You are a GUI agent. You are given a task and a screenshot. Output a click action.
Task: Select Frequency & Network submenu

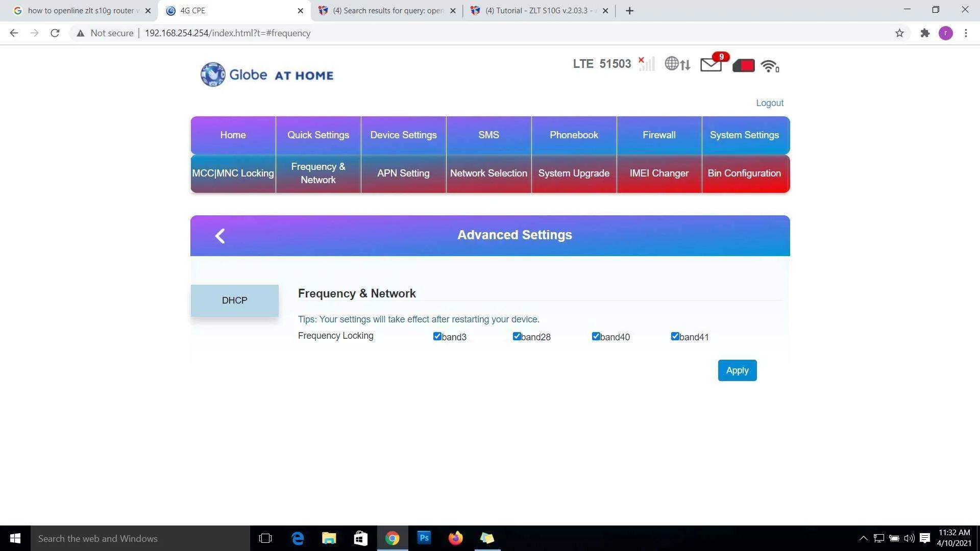tap(318, 173)
